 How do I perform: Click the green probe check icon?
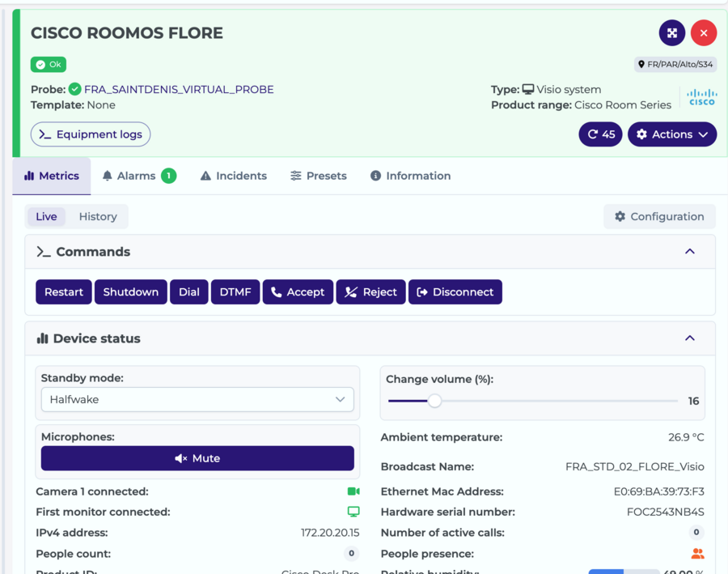[x=74, y=89]
